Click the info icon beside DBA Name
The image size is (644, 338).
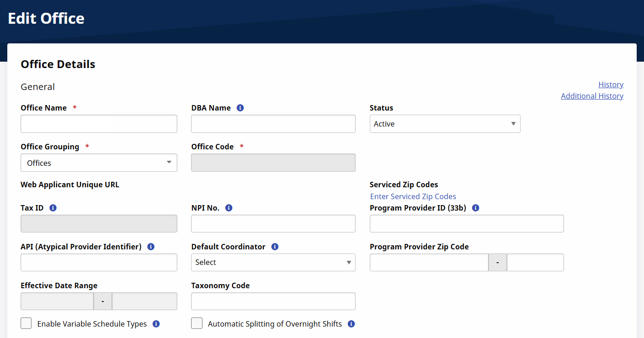[240, 108]
